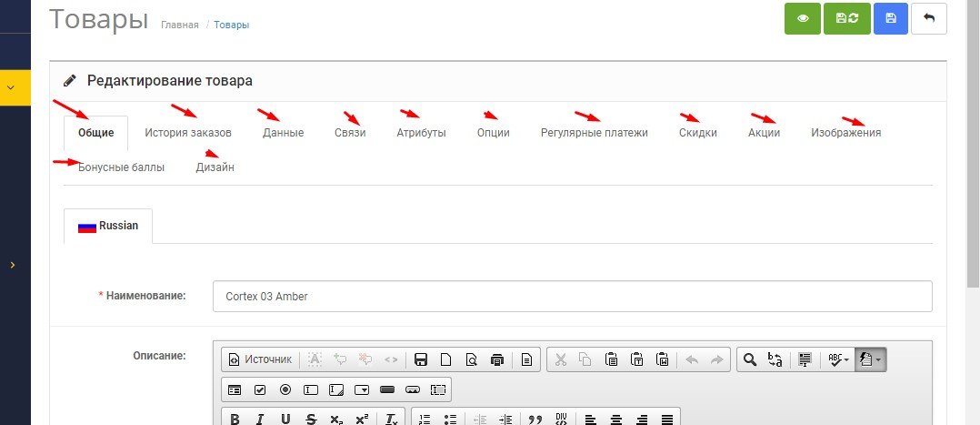Open the editor Preview icon
The width and height of the screenshot is (980, 425).
pyautogui.click(x=471, y=359)
